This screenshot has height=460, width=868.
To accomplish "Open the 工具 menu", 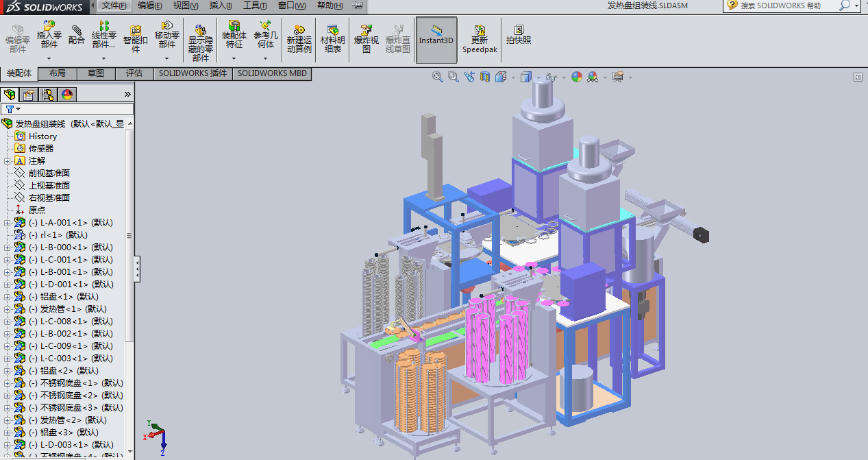I will 255,5.
